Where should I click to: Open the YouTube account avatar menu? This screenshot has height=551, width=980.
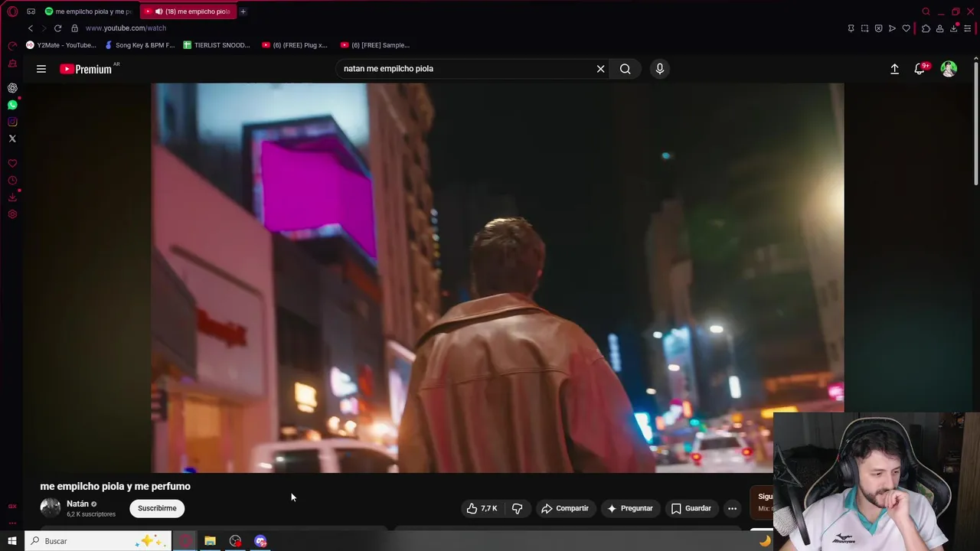[x=949, y=69]
